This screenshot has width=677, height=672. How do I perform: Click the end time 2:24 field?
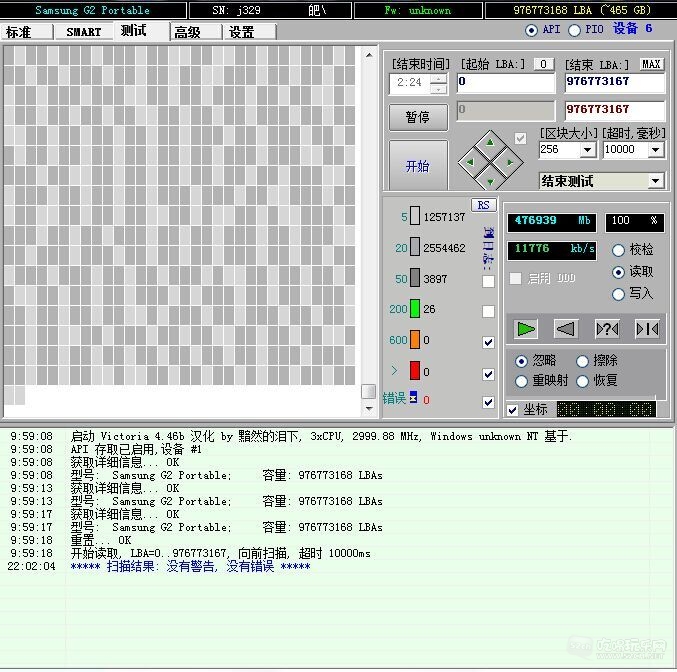(410, 83)
